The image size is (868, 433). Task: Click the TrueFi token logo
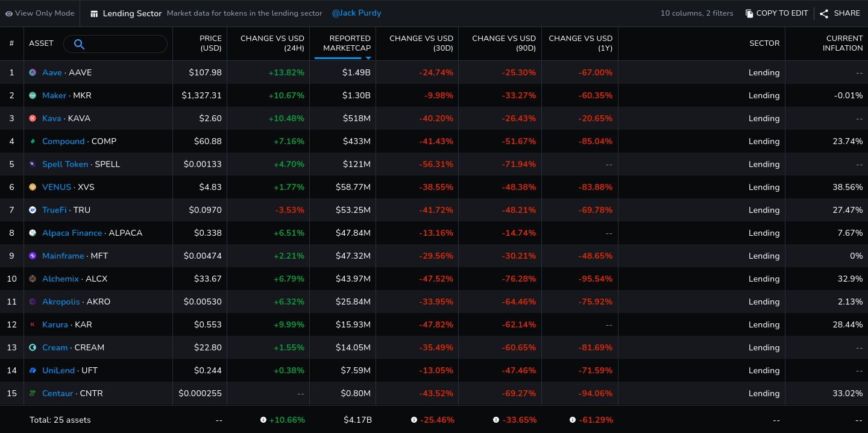pyautogui.click(x=33, y=210)
